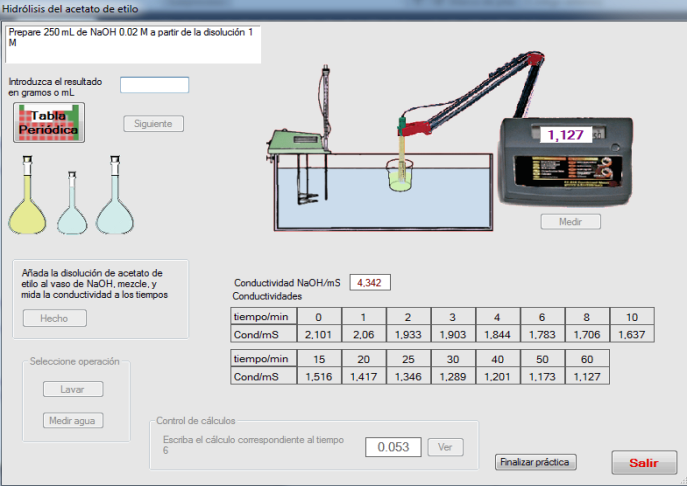Click the conductivity meter display reading 1,127

tap(564, 135)
